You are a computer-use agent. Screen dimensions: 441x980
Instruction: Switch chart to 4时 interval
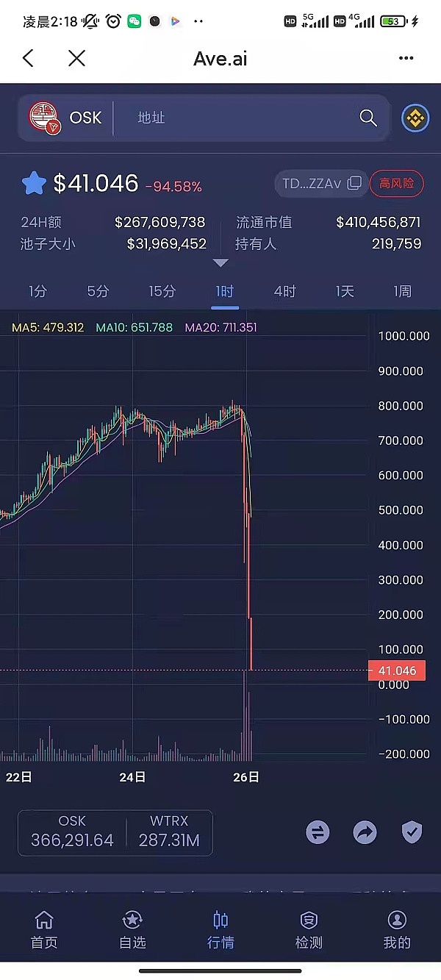(284, 291)
